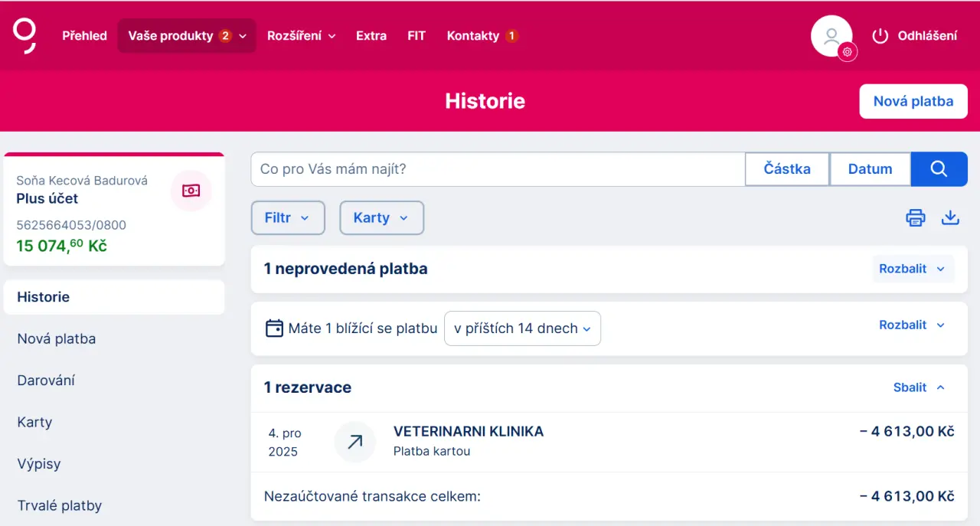
Task: Click the Plus účet account icon
Action: point(191,191)
